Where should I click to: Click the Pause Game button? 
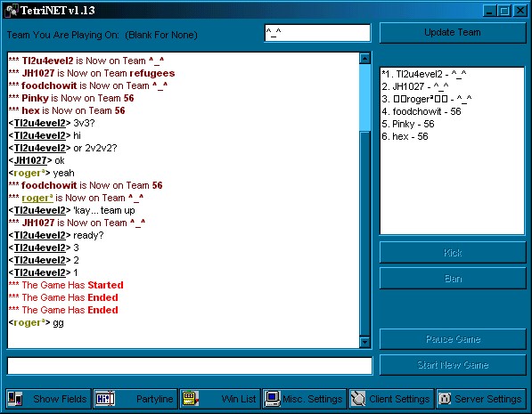[453, 338]
